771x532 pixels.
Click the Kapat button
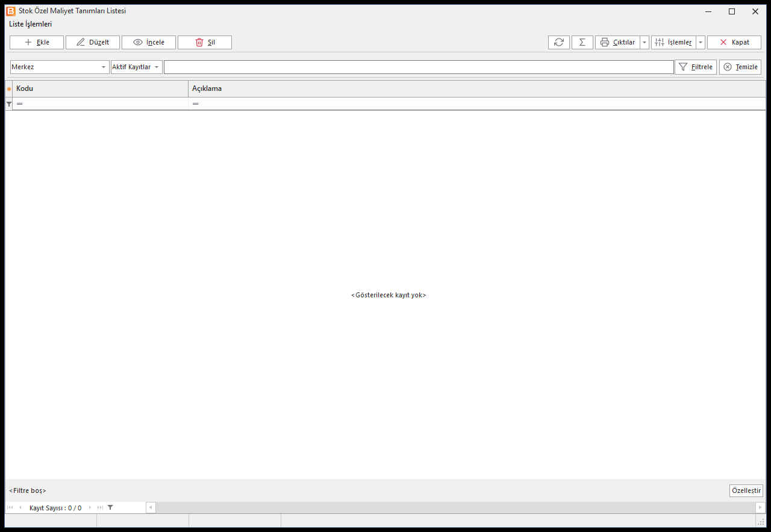click(x=734, y=42)
